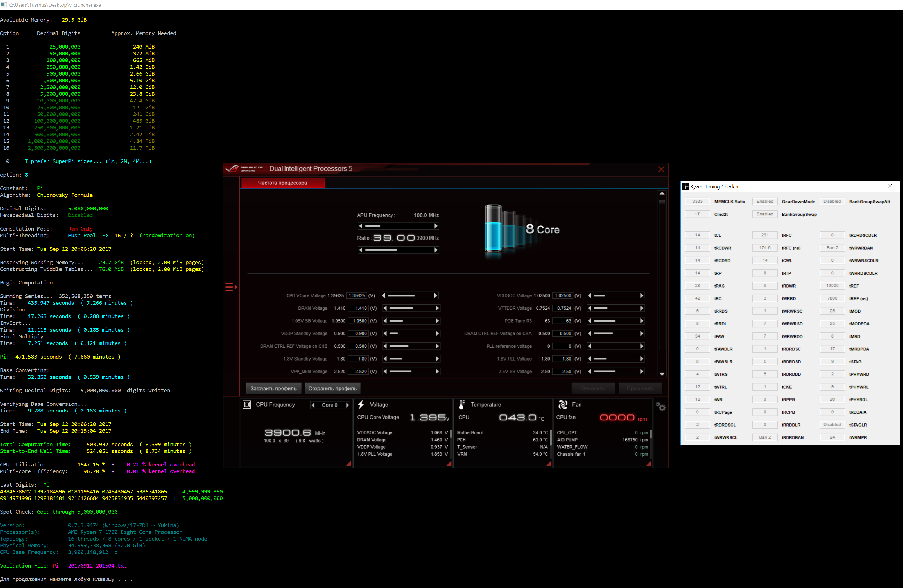Click the Fan panel icon

click(x=563, y=405)
